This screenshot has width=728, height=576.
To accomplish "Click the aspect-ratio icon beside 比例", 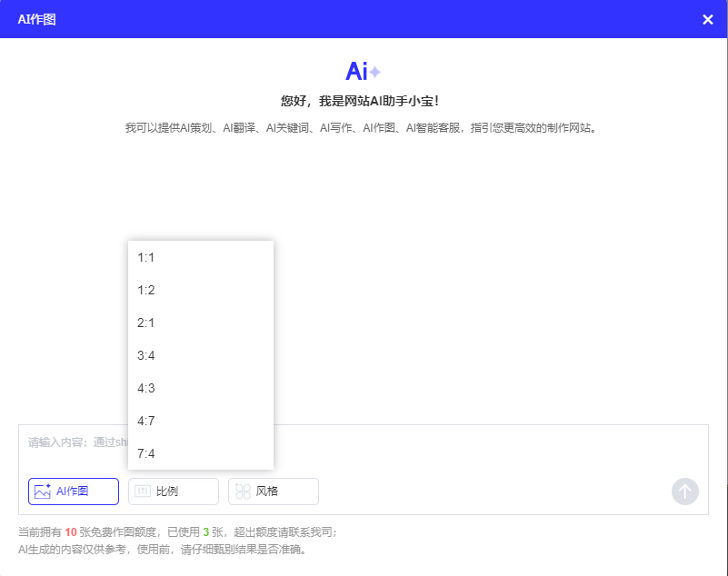I will pyautogui.click(x=142, y=491).
